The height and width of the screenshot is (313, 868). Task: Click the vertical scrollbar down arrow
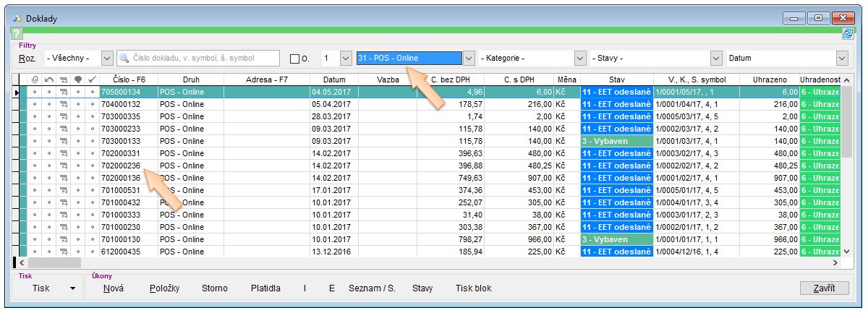point(848,250)
